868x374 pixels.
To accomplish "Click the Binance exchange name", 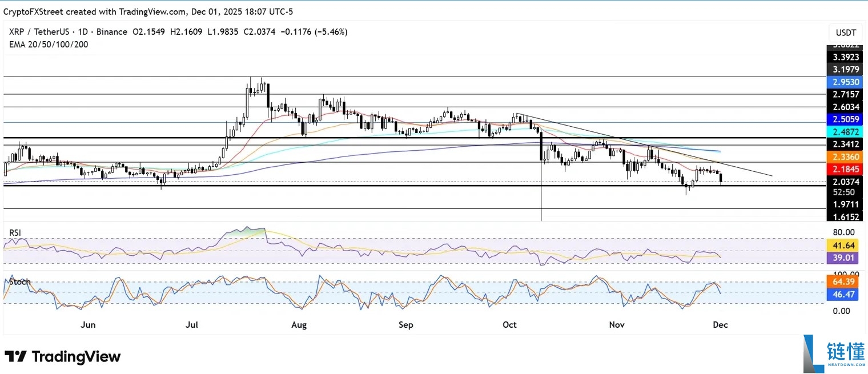I will pos(112,31).
